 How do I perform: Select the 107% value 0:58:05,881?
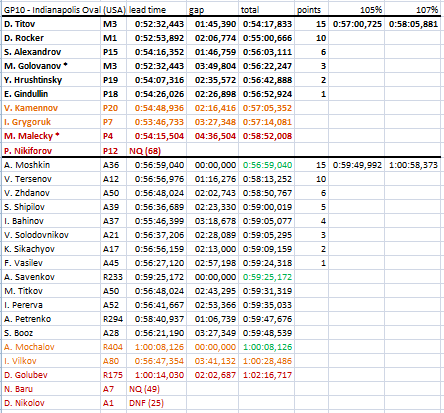point(413,24)
